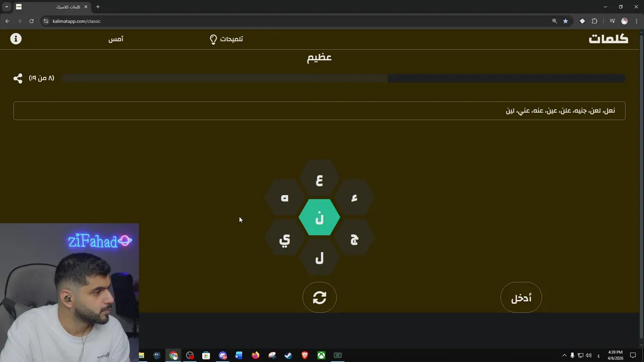
Task: Tap the ج letter hexagon
Action: click(x=354, y=238)
